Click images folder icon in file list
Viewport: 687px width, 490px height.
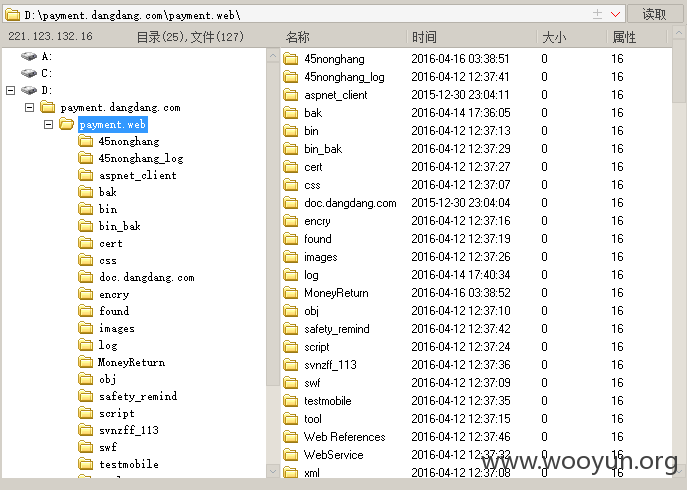pyautogui.click(x=290, y=257)
